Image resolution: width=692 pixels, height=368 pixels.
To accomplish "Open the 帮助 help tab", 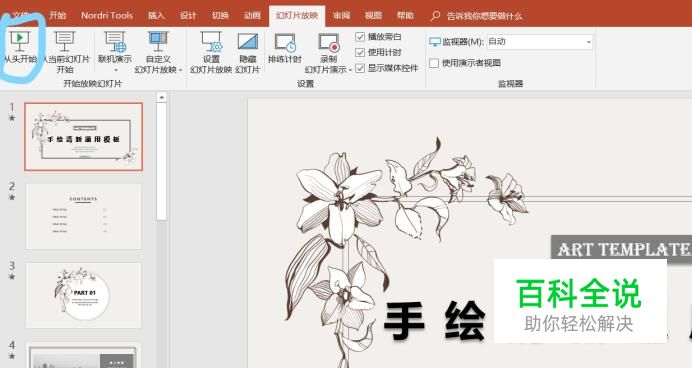I will tap(405, 15).
